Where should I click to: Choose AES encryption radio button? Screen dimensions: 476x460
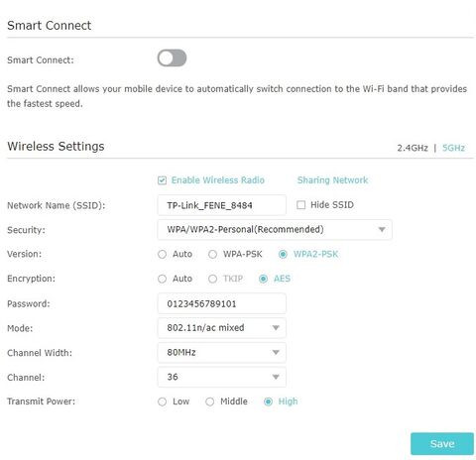click(x=263, y=279)
